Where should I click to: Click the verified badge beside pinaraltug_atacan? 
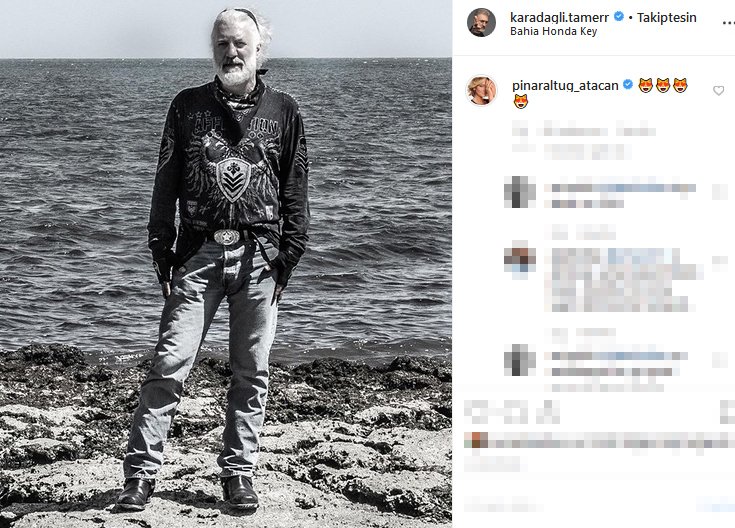628,85
